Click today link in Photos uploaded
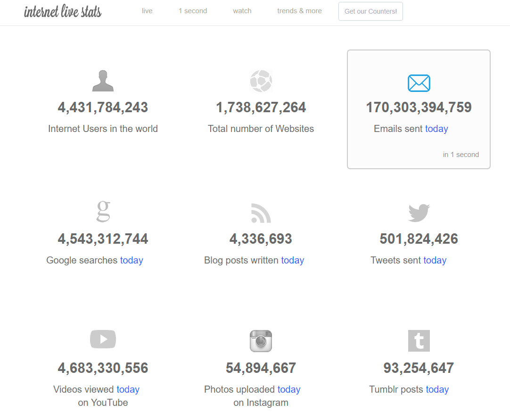 coord(289,389)
